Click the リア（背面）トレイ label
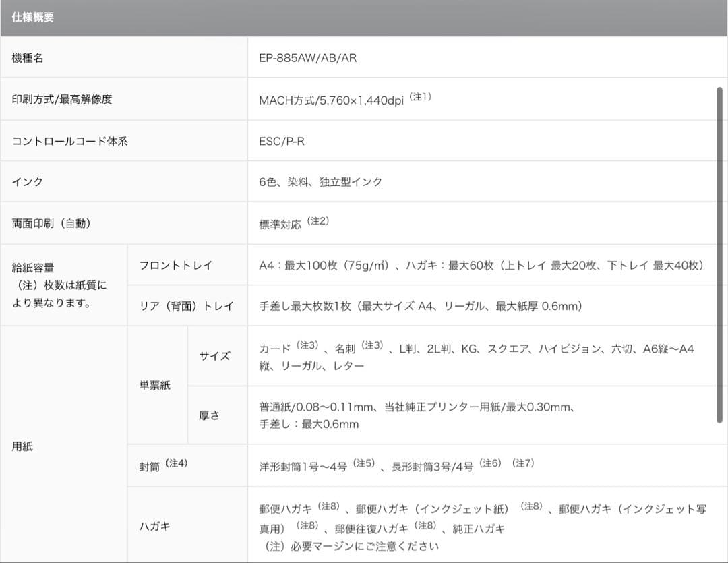The height and width of the screenshot is (563, 728). (186, 306)
